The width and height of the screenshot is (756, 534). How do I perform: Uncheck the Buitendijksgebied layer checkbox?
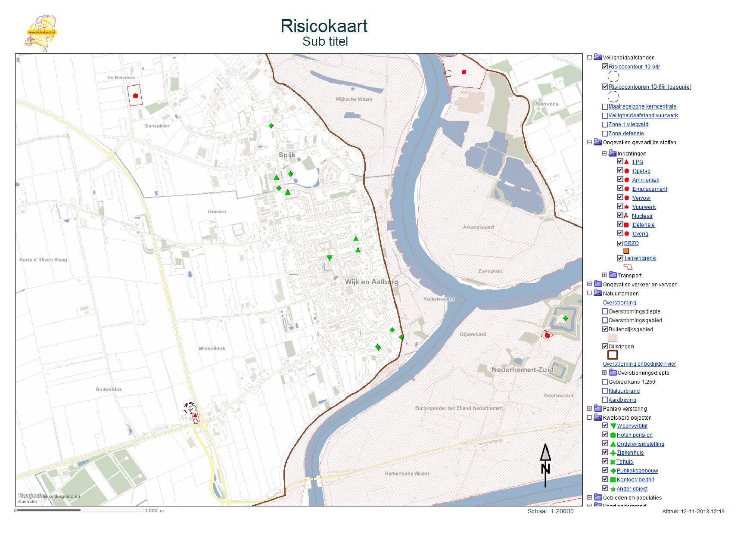click(605, 329)
